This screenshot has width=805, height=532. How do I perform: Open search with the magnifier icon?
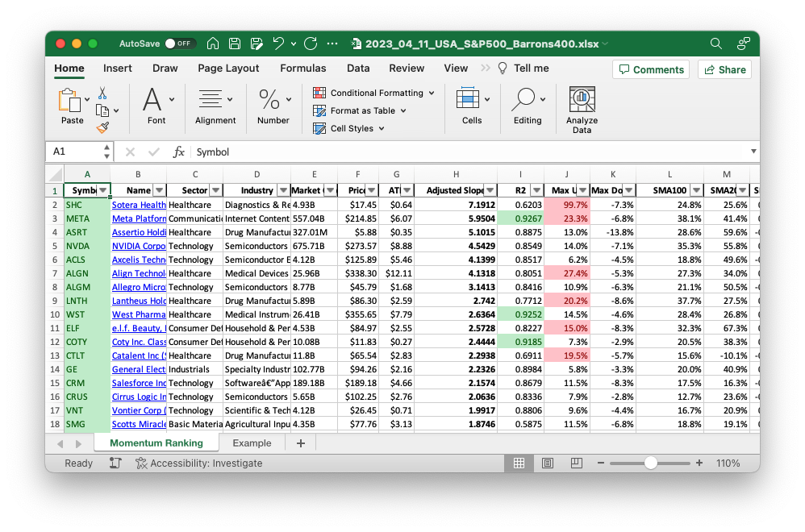(x=716, y=44)
